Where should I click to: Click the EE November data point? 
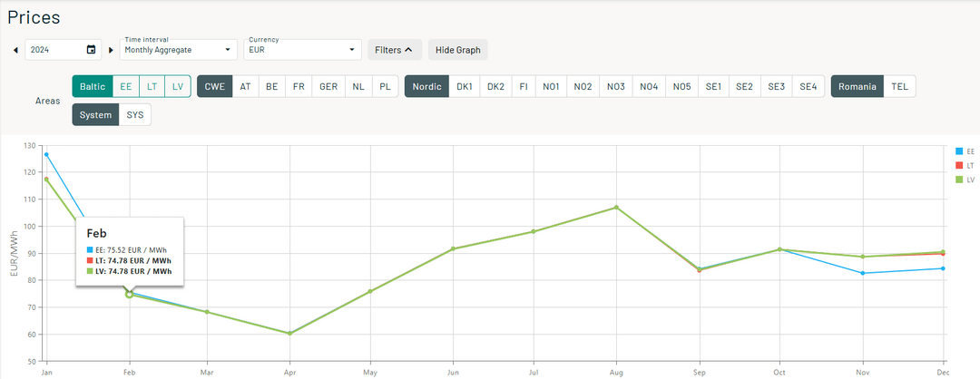tap(863, 273)
